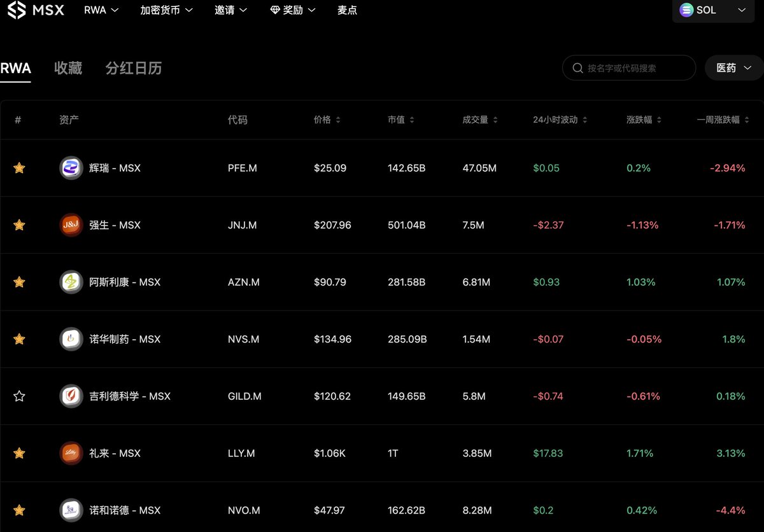Sort by 一周涨跌幅 column arrows
764x532 pixels.
(x=747, y=120)
